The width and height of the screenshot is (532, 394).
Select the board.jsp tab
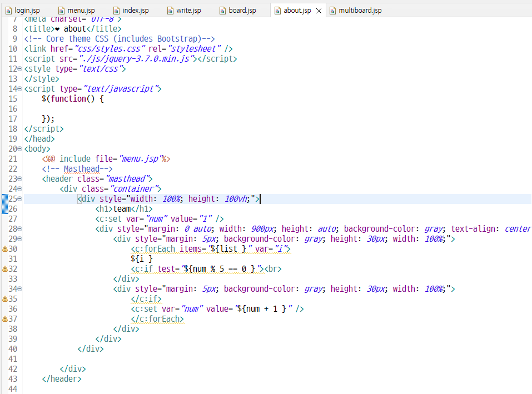pos(238,11)
